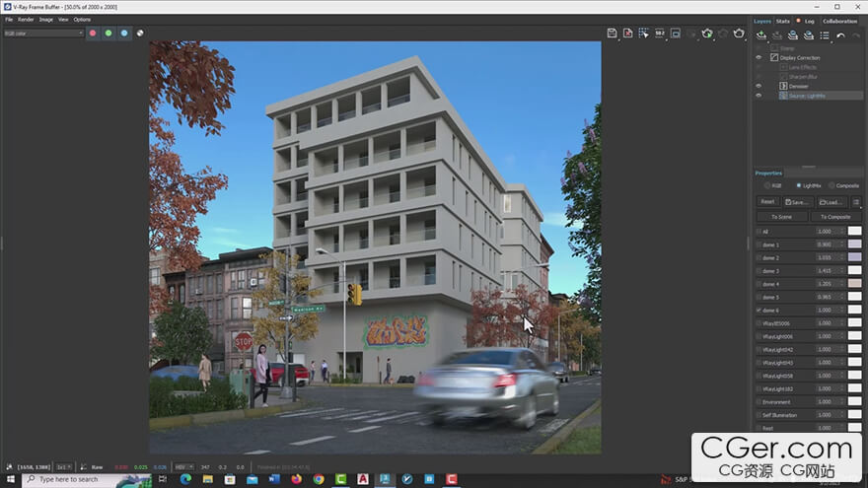868x488 pixels.
Task: Click the Reset button in LightMix
Action: click(767, 202)
